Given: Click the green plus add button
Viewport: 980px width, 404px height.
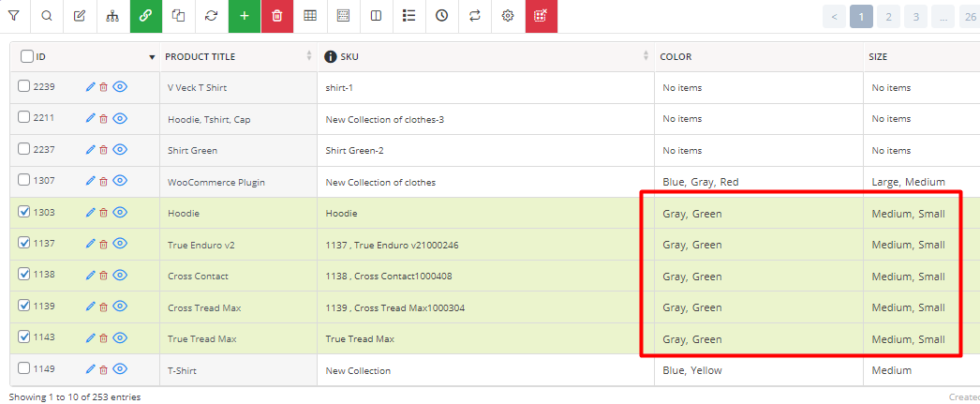Looking at the screenshot, I should coord(245,16).
